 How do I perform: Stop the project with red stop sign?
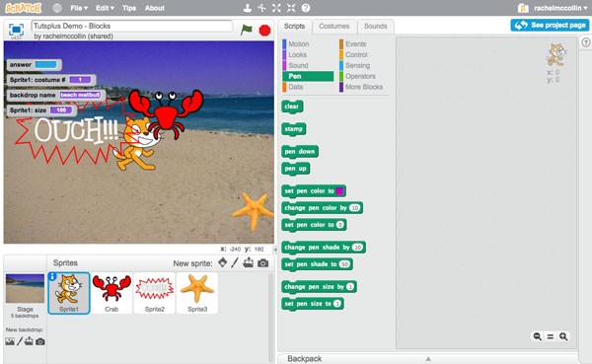coord(264,31)
